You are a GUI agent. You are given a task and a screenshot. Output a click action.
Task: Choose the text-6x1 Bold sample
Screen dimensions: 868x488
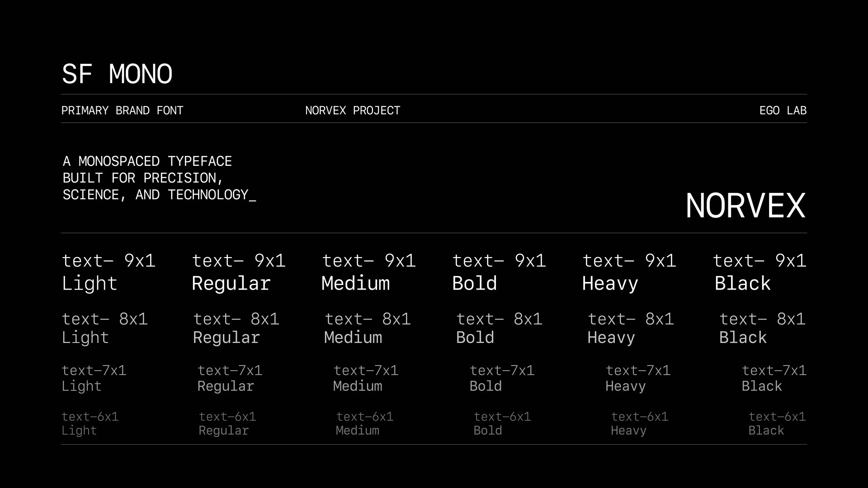pyautogui.click(x=502, y=423)
